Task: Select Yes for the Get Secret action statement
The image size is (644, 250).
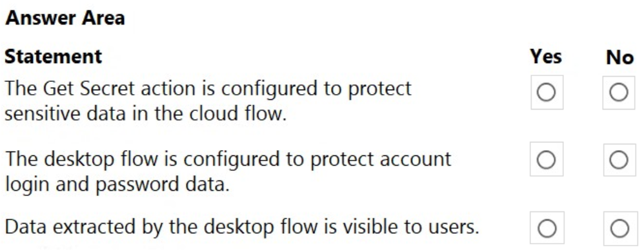Action: click(547, 93)
